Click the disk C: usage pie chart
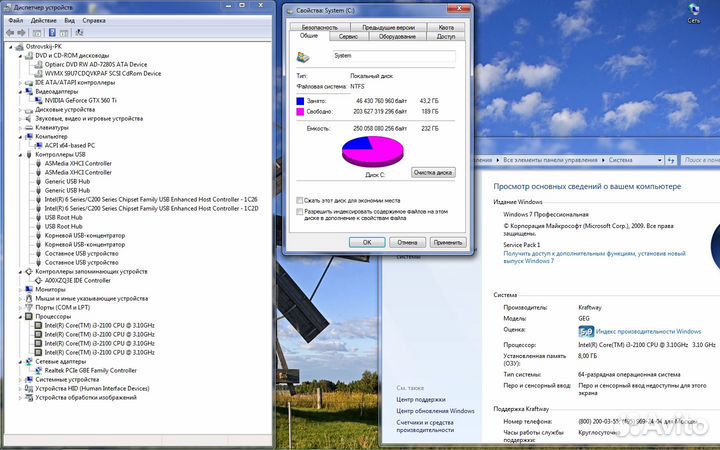 click(x=372, y=151)
